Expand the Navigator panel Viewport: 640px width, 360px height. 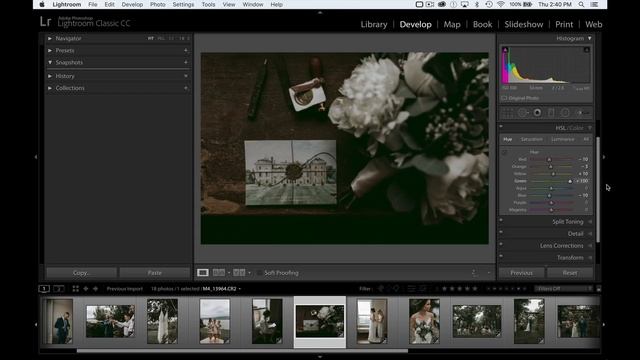tap(50, 38)
